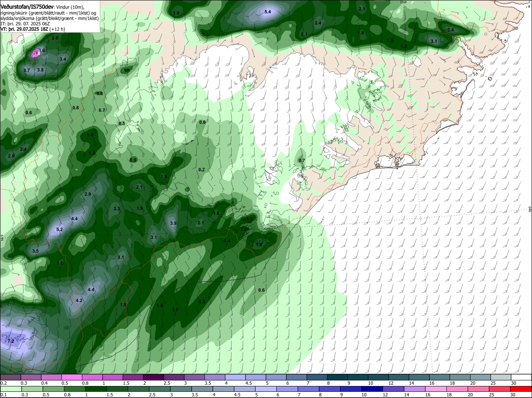
Task: Click the 3.9 precipitation value on the map
Action: (x=173, y=223)
